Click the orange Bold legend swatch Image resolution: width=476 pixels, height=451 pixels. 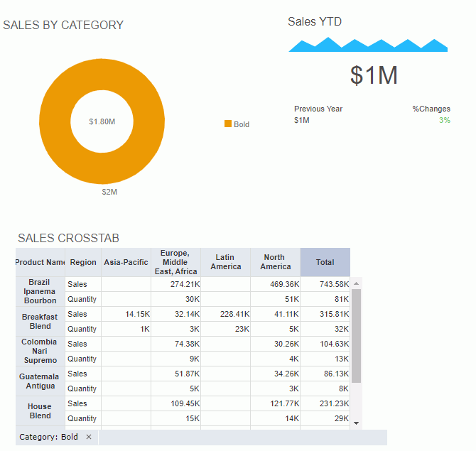coord(228,124)
